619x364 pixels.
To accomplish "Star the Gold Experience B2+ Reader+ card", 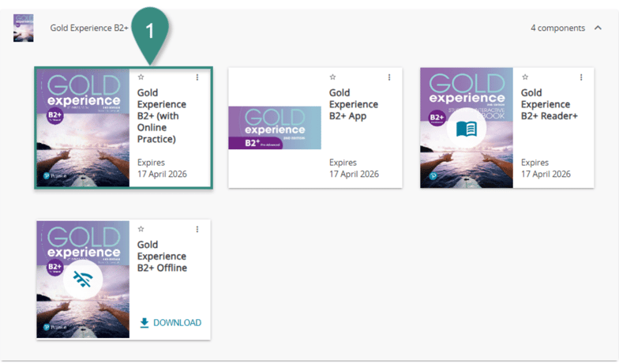I will coord(524,77).
